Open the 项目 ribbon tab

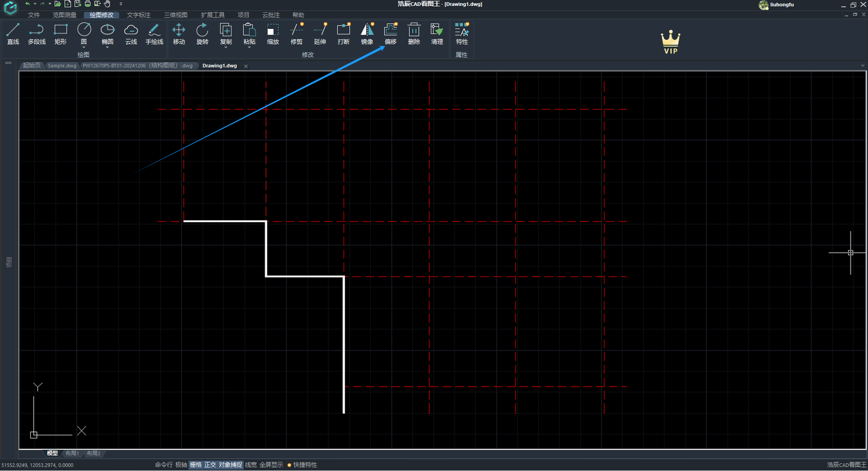click(244, 15)
